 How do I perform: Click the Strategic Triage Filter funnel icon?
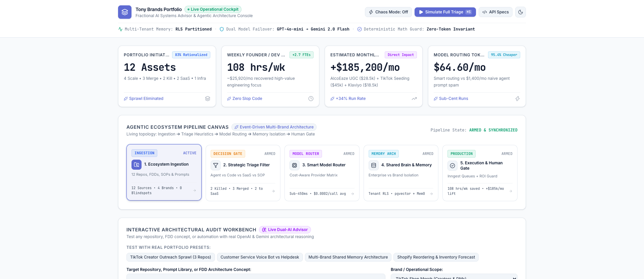216,165
